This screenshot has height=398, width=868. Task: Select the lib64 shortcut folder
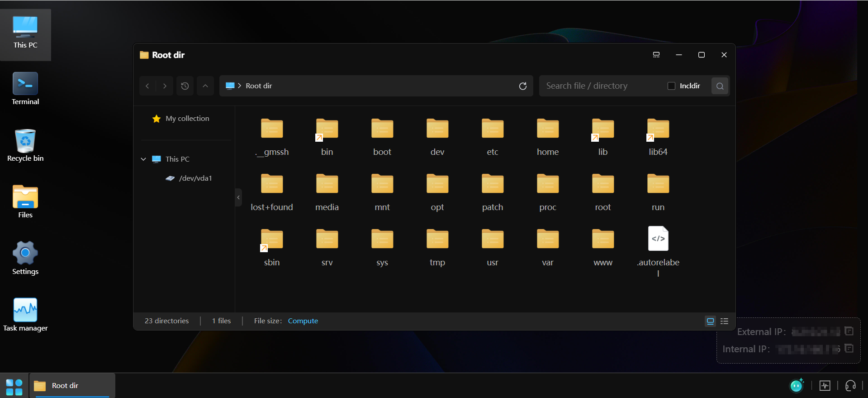point(658,138)
